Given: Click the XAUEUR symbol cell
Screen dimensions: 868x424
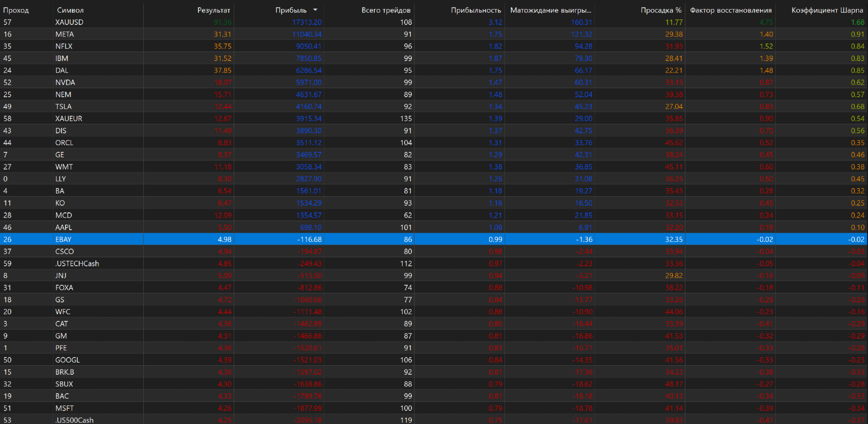Looking at the screenshot, I should click(69, 118).
